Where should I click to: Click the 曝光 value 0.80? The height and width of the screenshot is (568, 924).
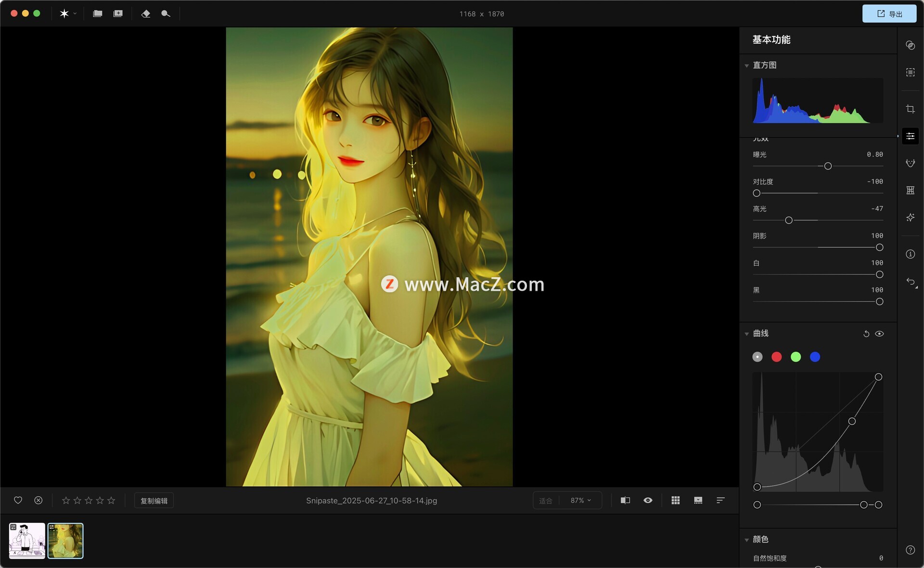point(875,155)
